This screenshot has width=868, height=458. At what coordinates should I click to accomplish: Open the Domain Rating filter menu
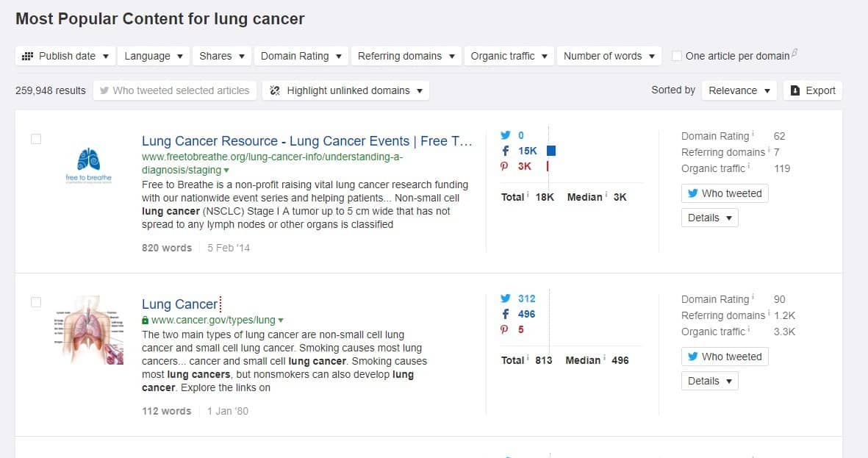pos(301,56)
